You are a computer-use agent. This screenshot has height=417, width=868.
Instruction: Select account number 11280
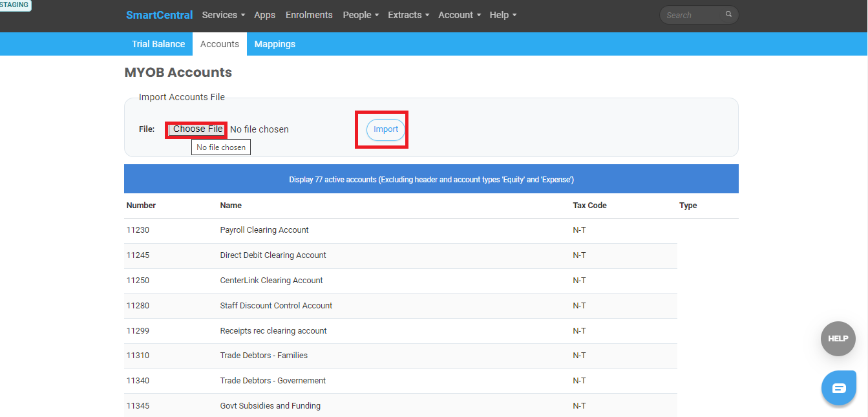138,306
